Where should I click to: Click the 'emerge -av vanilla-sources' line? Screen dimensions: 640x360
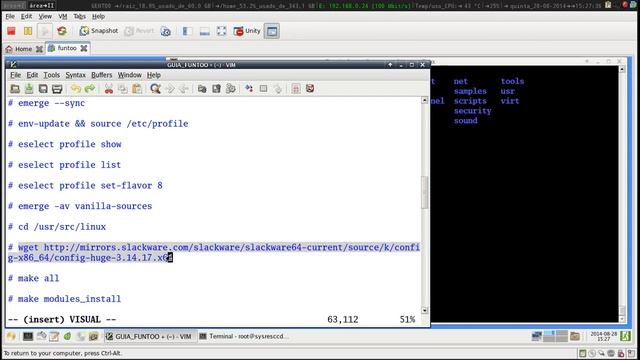(x=80, y=206)
